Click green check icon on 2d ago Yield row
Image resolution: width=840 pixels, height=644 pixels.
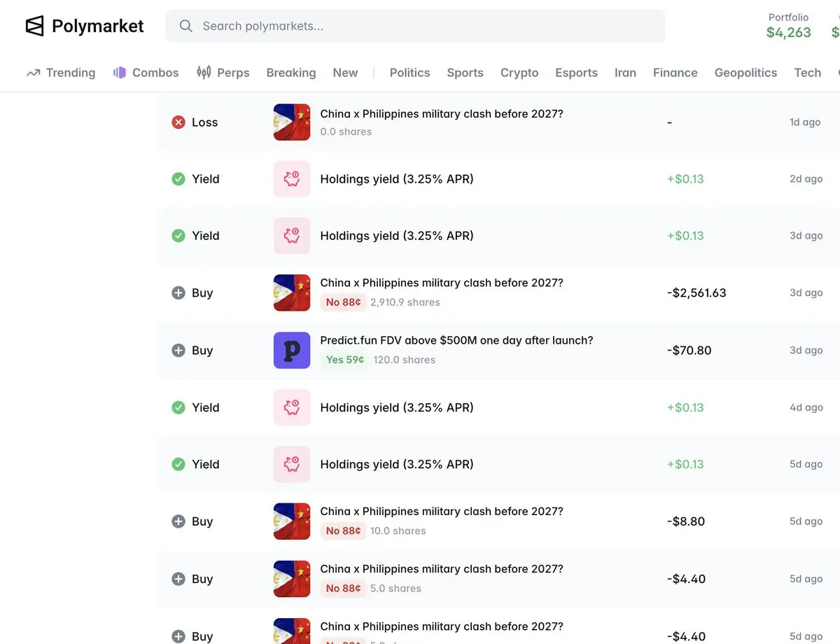[178, 179]
